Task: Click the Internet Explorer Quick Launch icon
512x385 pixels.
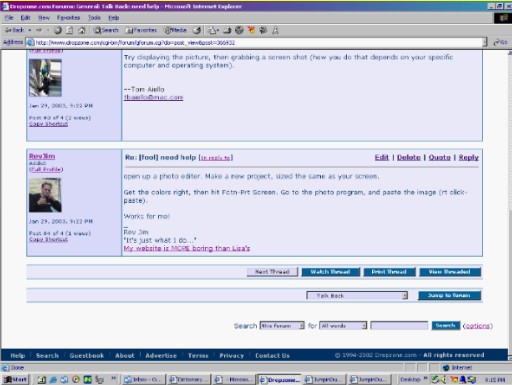Action: 53,379
